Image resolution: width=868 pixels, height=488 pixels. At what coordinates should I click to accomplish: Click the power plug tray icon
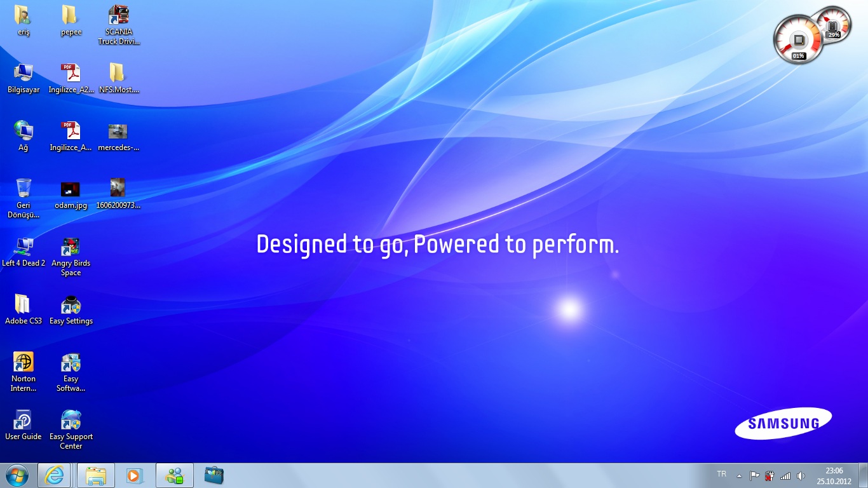tap(770, 475)
